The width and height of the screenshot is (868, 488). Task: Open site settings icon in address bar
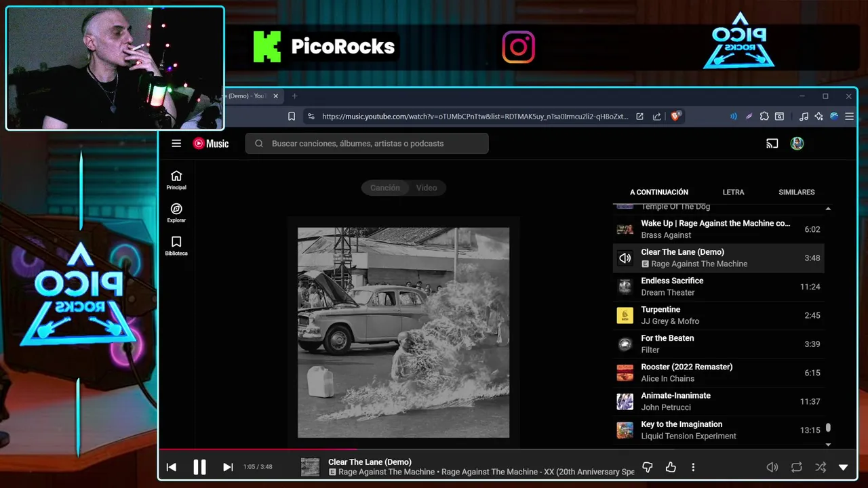pos(311,117)
